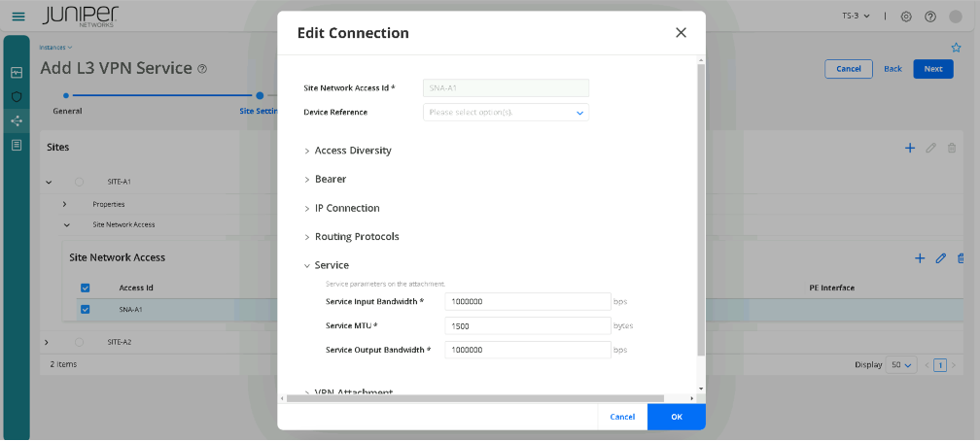Click help icon beside Add L3 VPN Service
This screenshot has height=441, width=980.
(x=202, y=69)
